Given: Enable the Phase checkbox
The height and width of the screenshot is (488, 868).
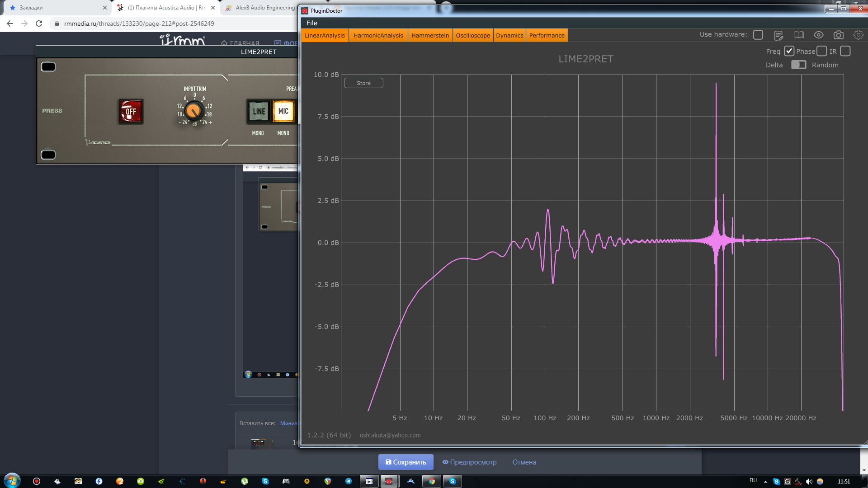Looking at the screenshot, I should tap(822, 51).
